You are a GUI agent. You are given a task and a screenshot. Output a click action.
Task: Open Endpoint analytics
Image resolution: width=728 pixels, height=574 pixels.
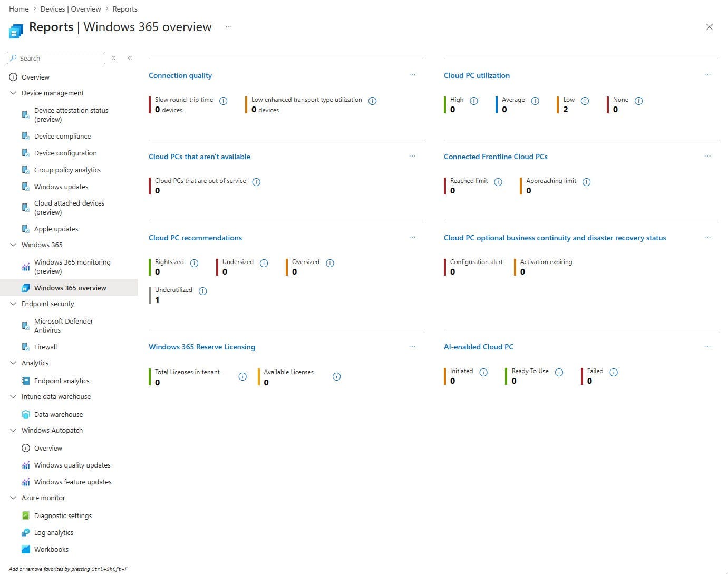coord(62,381)
